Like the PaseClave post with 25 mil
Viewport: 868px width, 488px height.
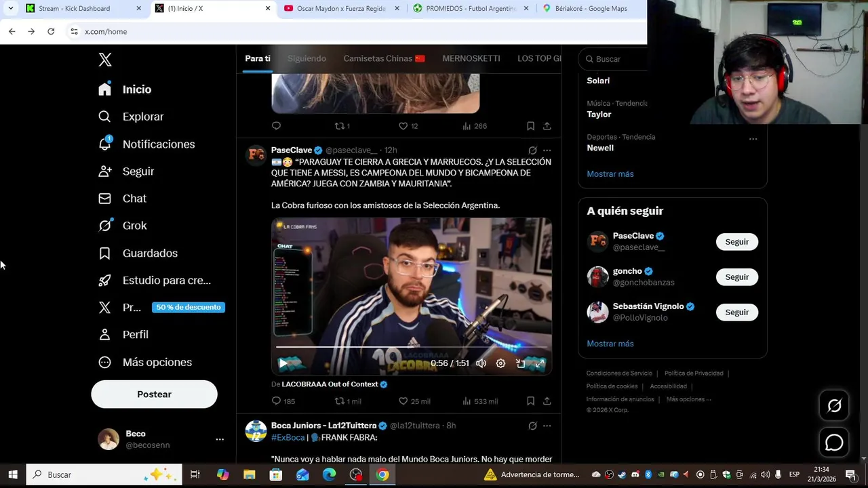414,401
